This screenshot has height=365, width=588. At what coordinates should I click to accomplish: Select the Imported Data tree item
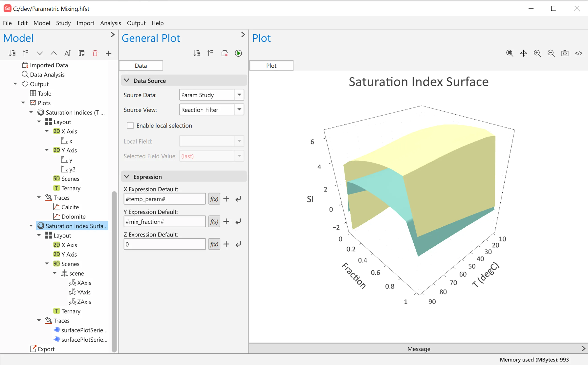pyautogui.click(x=45, y=65)
